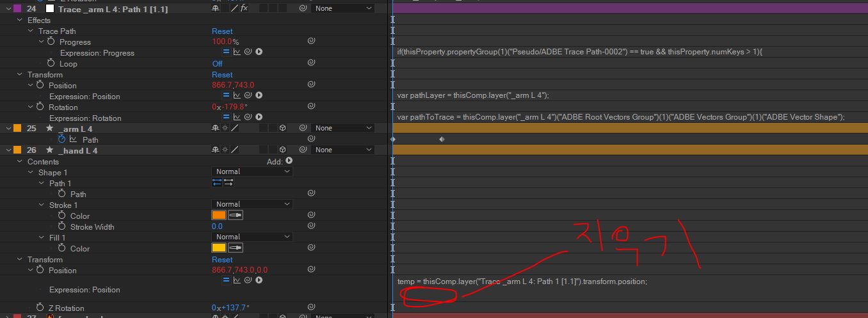This screenshot has height=318, width=868.
Task: Collapse the Effects group twirl arrow
Action: pyautogui.click(x=20, y=20)
